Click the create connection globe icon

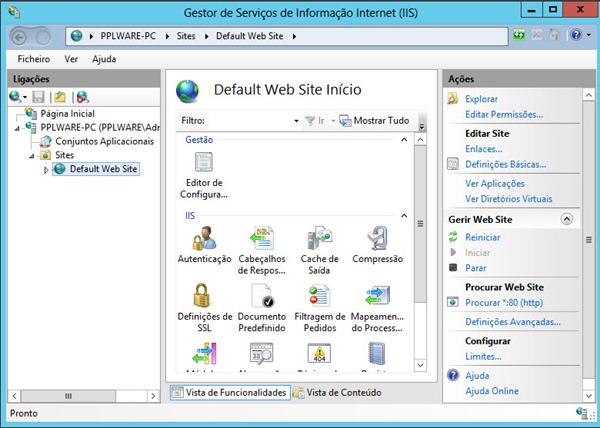(x=15, y=97)
